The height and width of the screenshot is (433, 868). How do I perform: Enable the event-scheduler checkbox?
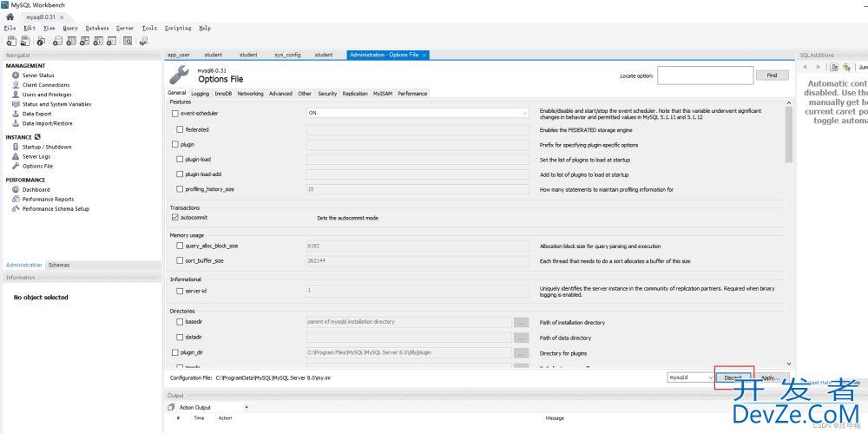tap(175, 114)
